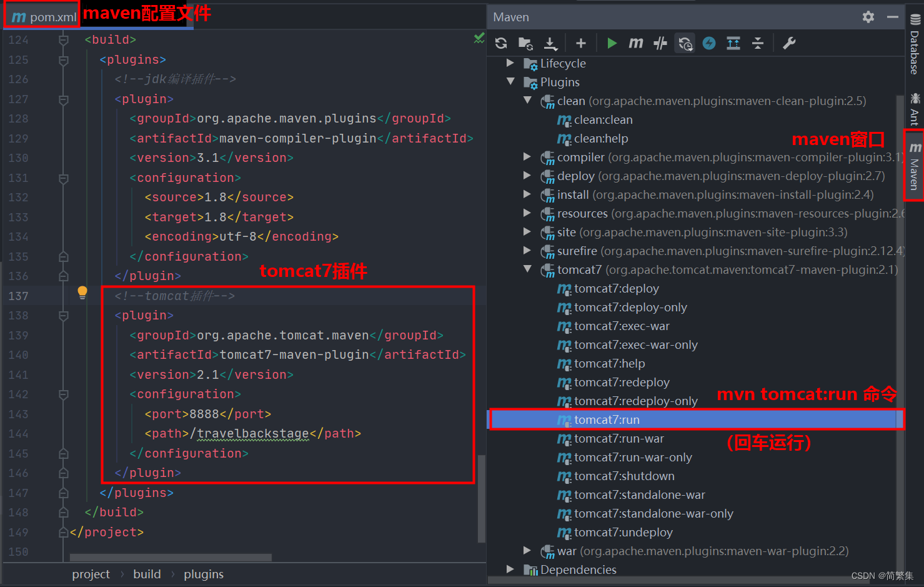This screenshot has height=587, width=924.
Task: Click the Collapse All icon in Maven toolbar
Action: tap(758, 43)
